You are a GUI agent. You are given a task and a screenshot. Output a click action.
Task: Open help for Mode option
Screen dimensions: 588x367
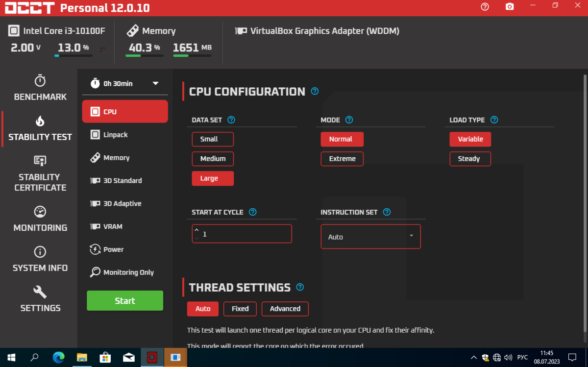pyautogui.click(x=349, y=120)
